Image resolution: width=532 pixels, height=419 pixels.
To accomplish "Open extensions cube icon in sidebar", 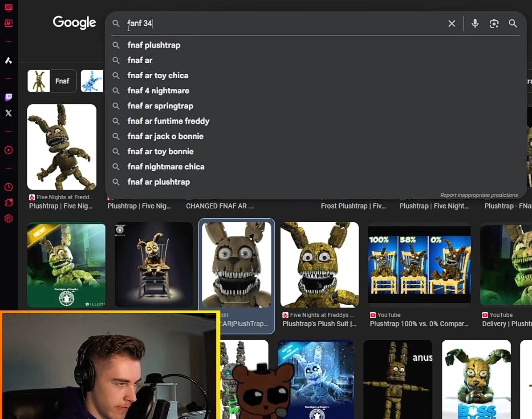I will click(x=8, y=203).
